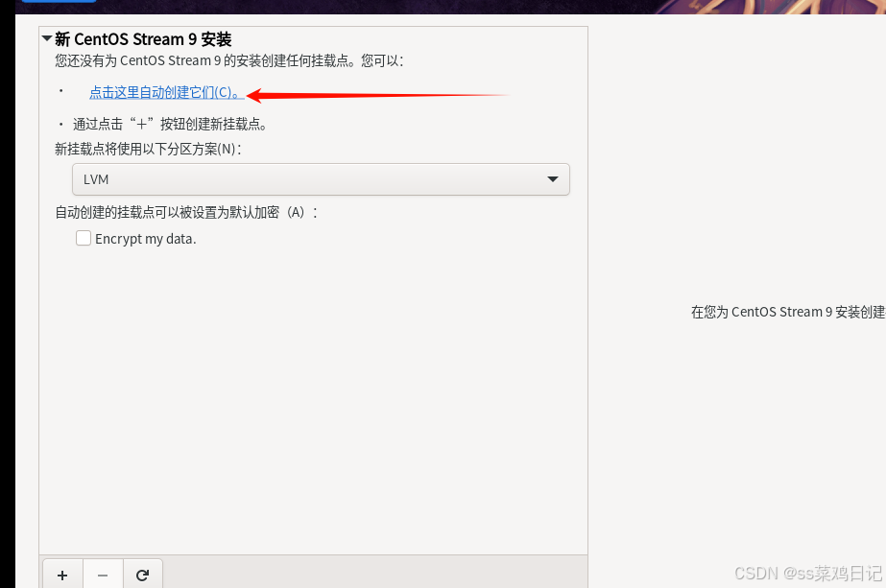Viewport: 886px width, 588px height.
Task: Click the circular refresh icon in bottom toolbar
Action: pos(142,575)
